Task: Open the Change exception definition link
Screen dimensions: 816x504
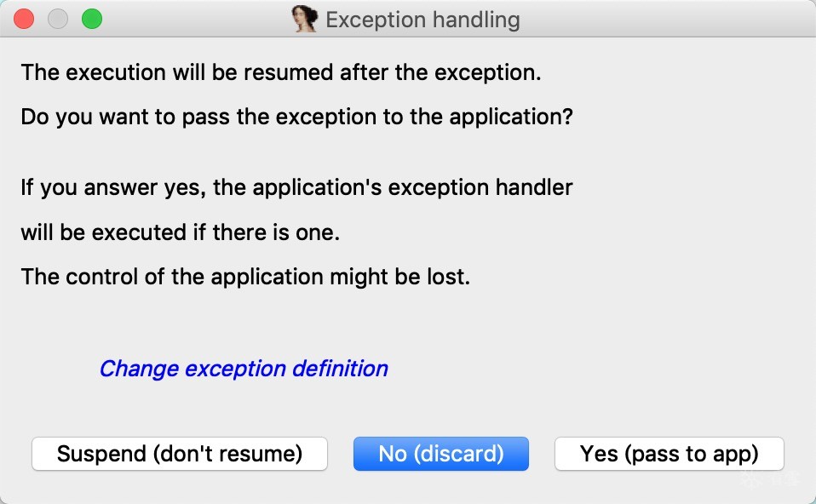Action: (x=244, y=369)
